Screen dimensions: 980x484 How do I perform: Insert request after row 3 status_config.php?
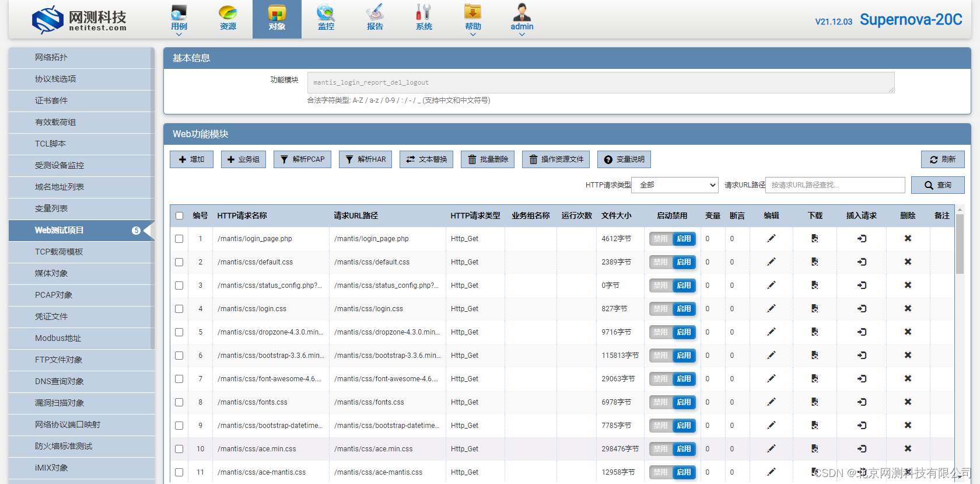click(862, 285)
